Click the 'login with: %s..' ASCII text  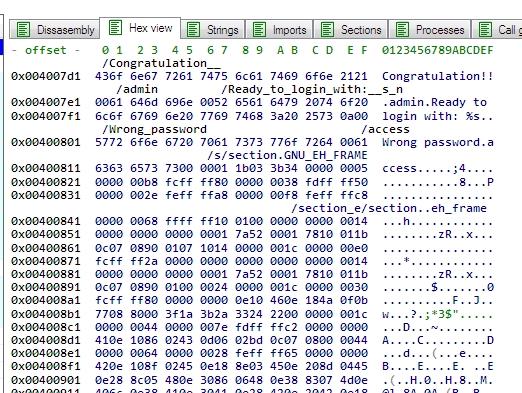[x=438, y=116]
